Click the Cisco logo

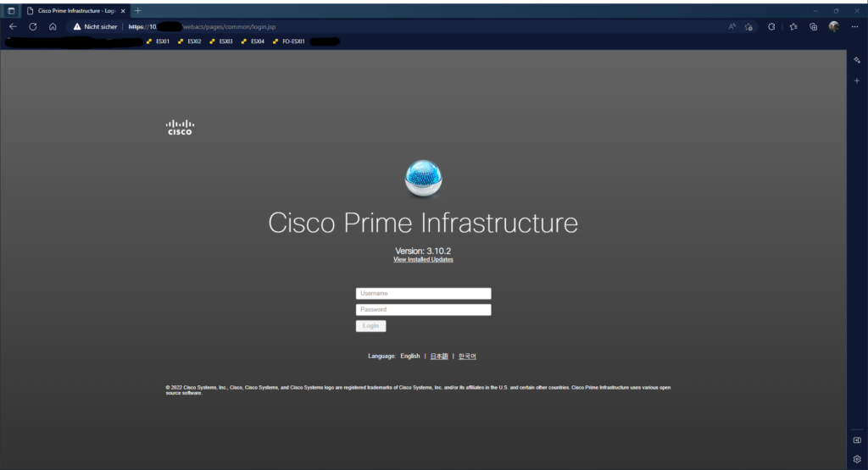[180, 127]
